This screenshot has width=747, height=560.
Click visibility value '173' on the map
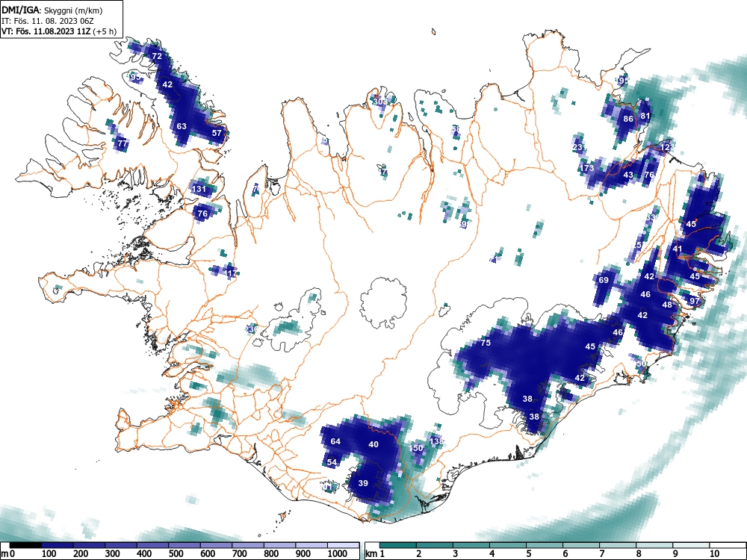click(587, 168)
